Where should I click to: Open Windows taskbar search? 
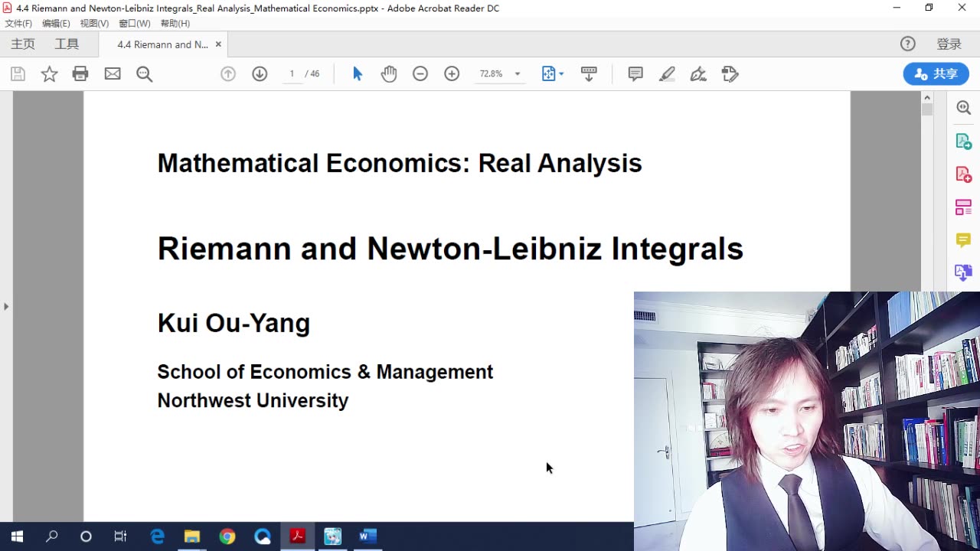tap(51, 536)
